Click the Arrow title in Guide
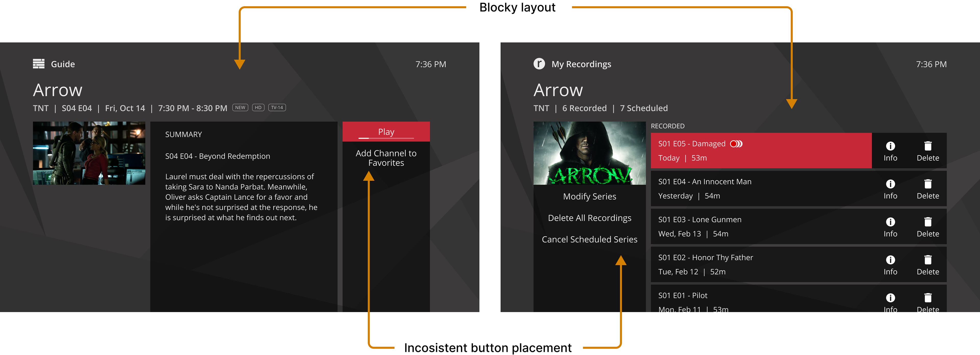980x355 pixels. [57, 90]
